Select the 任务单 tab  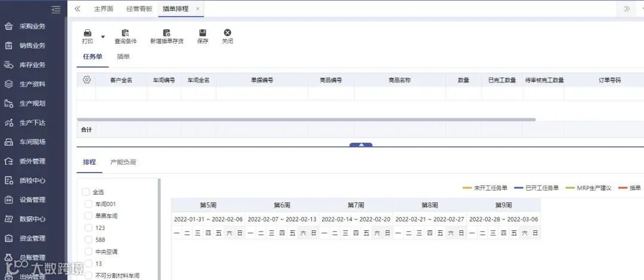point(92,57)
